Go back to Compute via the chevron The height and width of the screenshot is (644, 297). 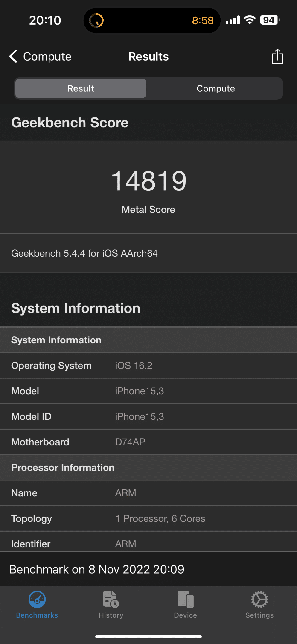tap(40, 56)
